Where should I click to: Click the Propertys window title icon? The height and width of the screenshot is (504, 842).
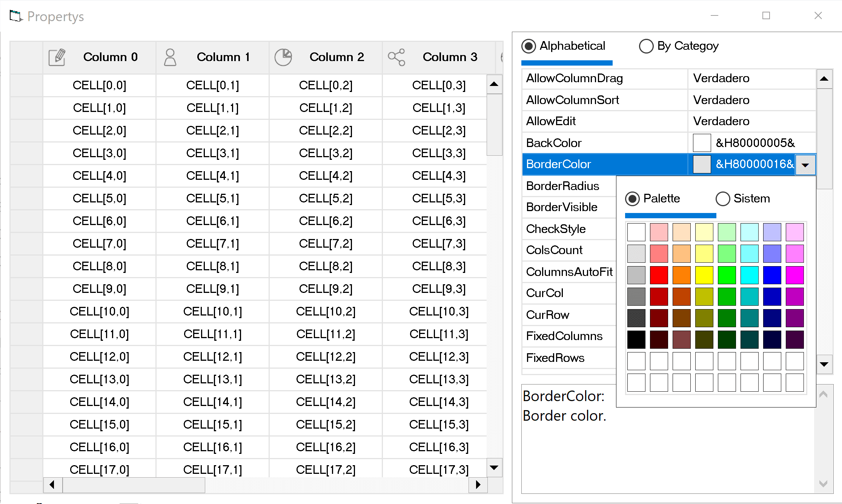[16, 16]
